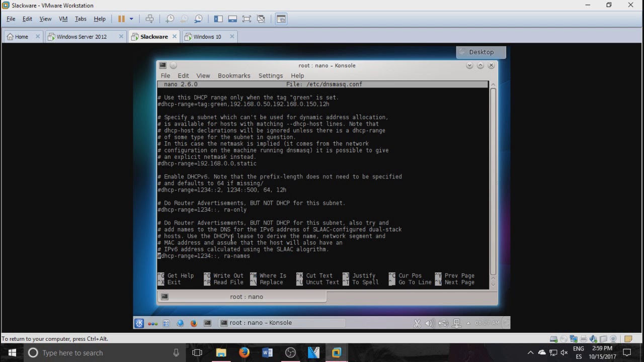Open Konsole's Help menu
This screenshot has height=362, width=644.
[x=297, y=75]
